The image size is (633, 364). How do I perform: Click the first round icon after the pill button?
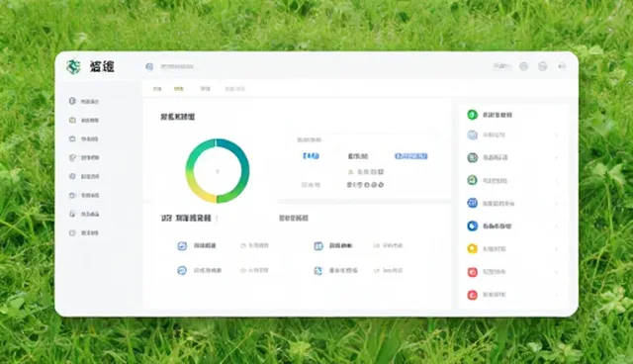(x=523, y=66)
